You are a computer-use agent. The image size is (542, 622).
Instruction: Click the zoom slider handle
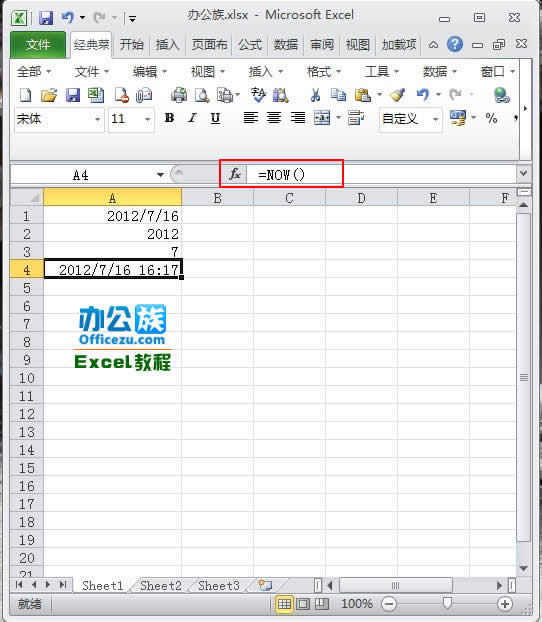coord(447,603)
